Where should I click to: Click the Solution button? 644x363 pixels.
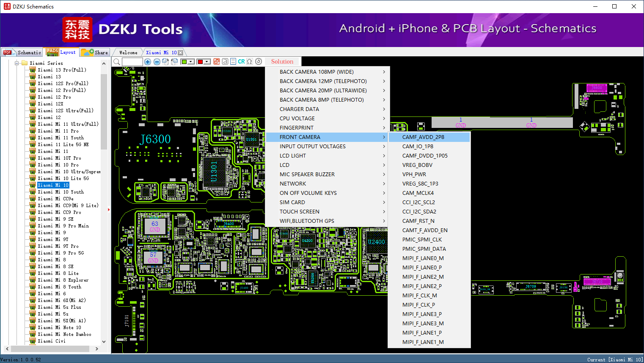(x=282, y=62)
